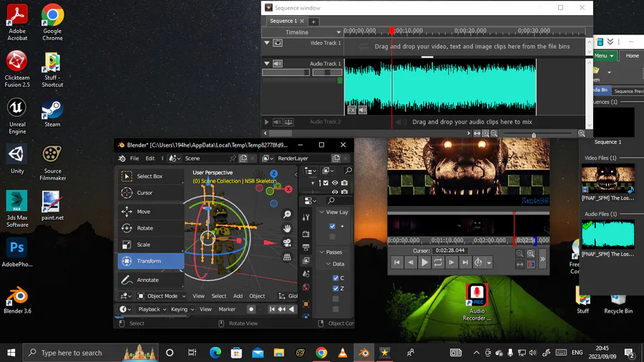Open the Playback dropdown in Blender timeline
This screenshot has height=362, width=644.
click(152, 309)
